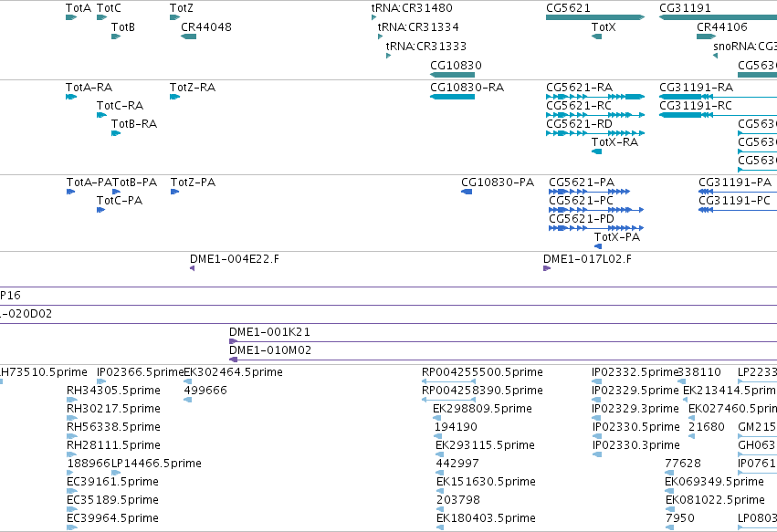Open the CR44106 gene feature
This screenshot has height=532, width=777.
coord(706,37)
